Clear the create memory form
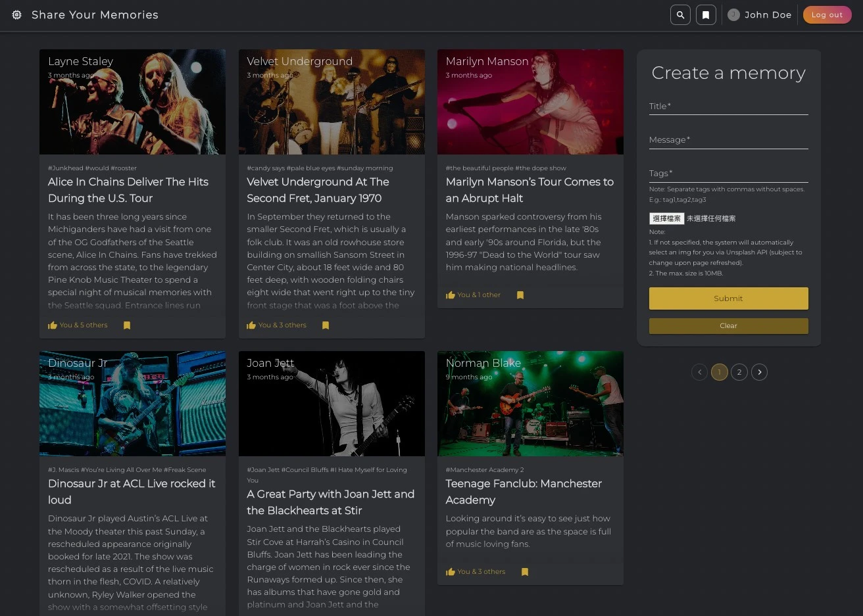This screenshot has width=863, height=616. [x=728, y=325]
